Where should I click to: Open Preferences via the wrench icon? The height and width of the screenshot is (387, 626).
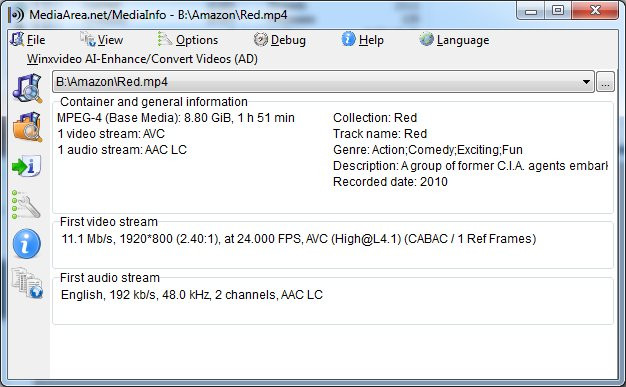pos(26,204)
